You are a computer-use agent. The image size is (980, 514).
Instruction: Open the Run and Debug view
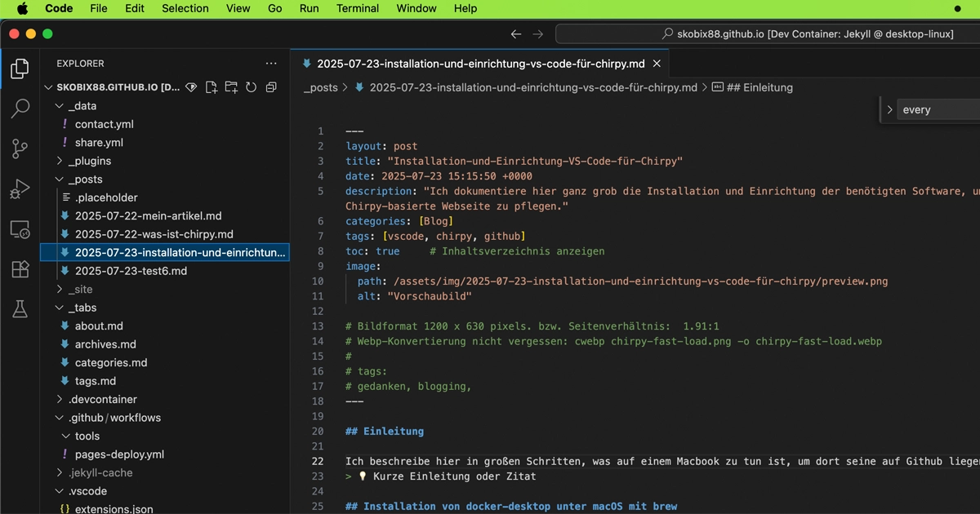pos(20,189)
